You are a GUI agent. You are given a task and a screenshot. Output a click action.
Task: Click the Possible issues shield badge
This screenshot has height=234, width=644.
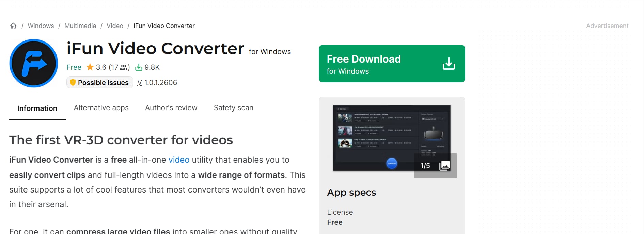tap(99, 83)
